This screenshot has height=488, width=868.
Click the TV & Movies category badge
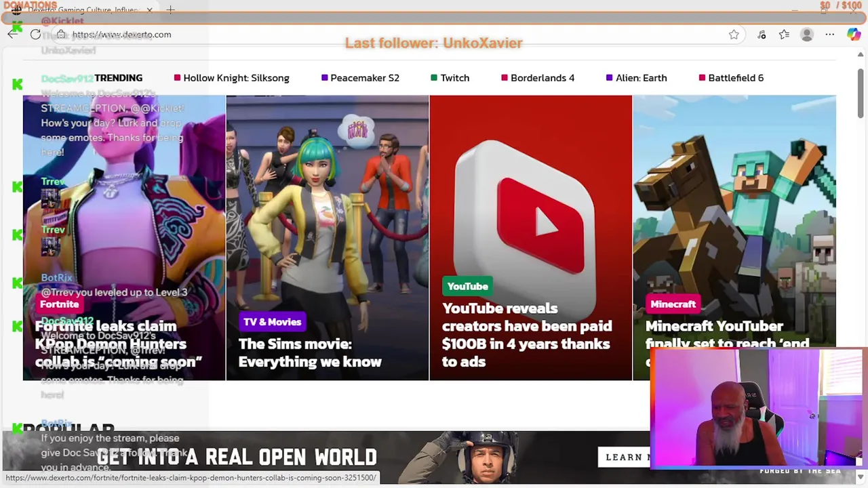point(272,322)
